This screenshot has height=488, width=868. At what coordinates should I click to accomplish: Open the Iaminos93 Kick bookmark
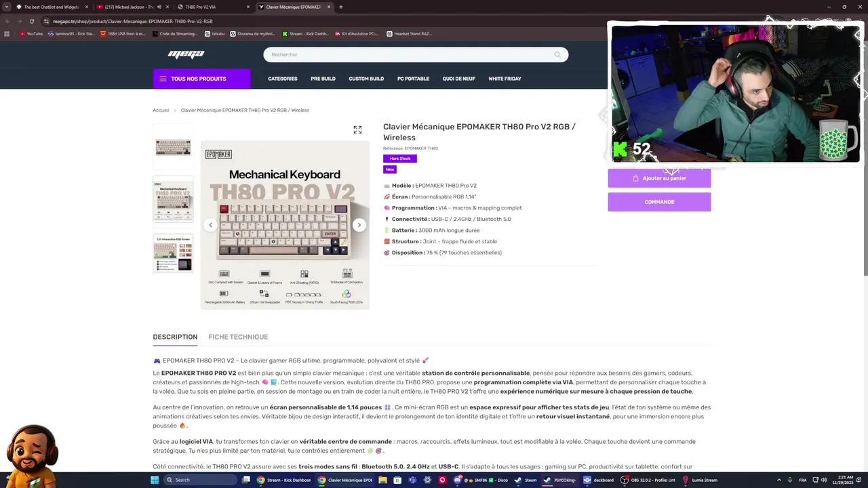pos(72,33)
